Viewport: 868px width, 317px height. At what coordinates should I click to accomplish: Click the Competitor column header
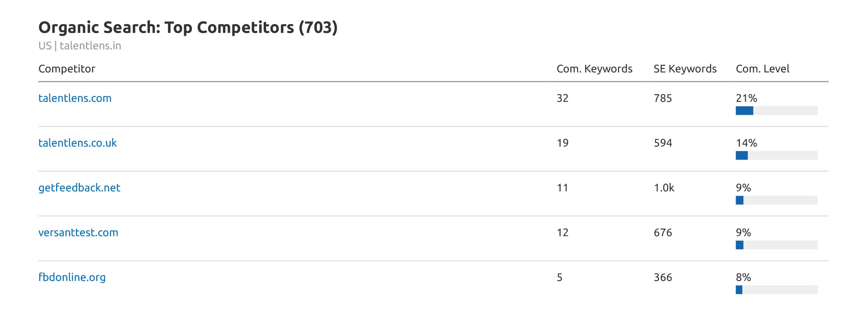click(67, 69)
